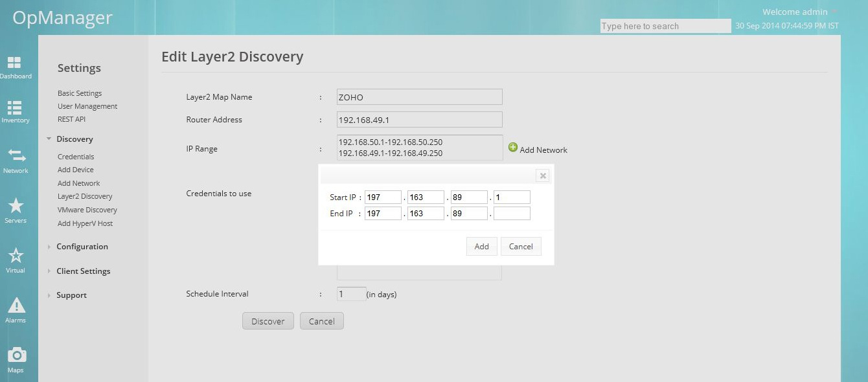Image resolution: width=868 pixels, height=382 pixels.
Task: Click the Discover button
Action: [x=268, y=320]
